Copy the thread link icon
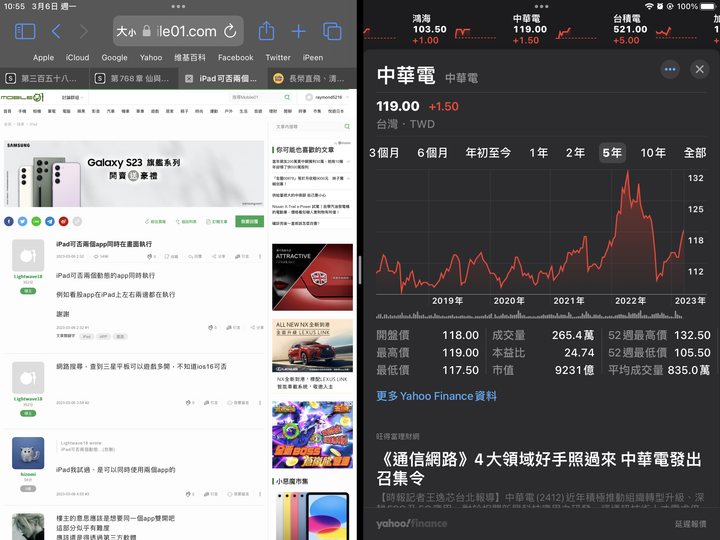 point(78,222)
